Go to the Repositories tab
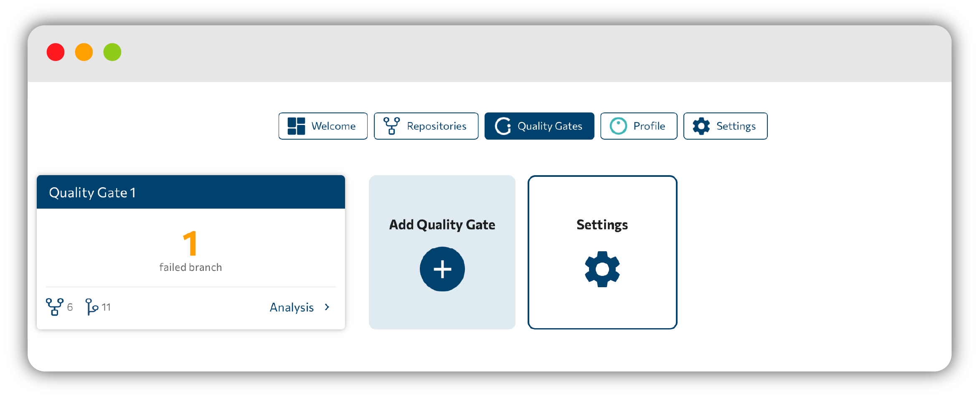 point(426,126)
